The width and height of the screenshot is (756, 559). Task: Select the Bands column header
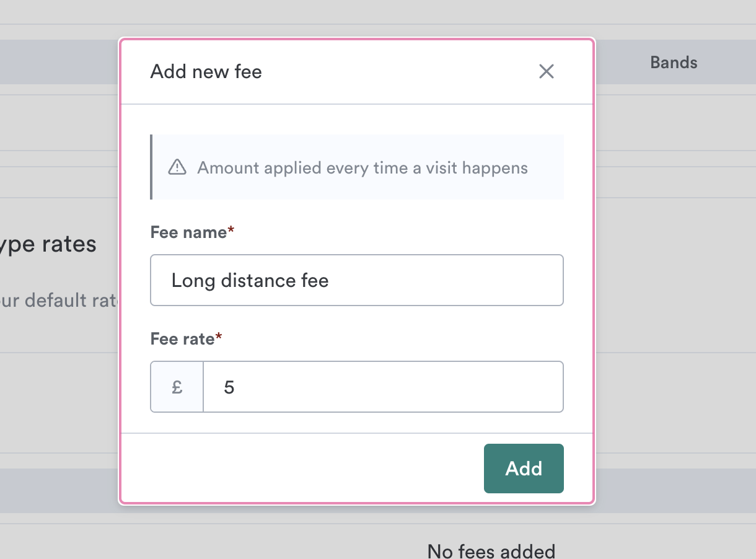[674, 63]
